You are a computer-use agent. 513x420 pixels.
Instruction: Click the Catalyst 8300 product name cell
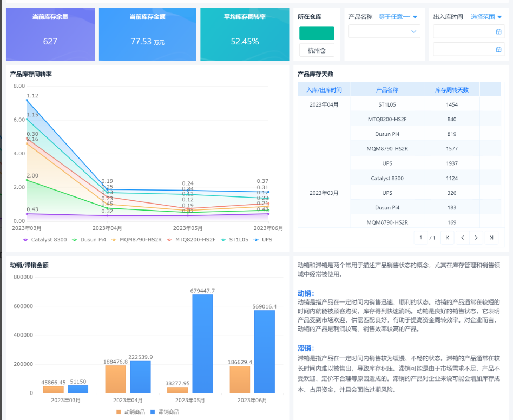[387, 178]
